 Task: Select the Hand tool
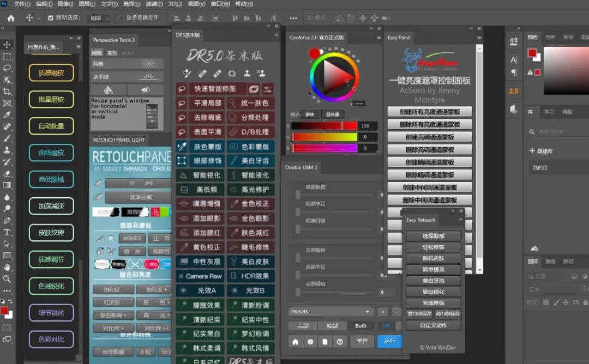[7, 267]
